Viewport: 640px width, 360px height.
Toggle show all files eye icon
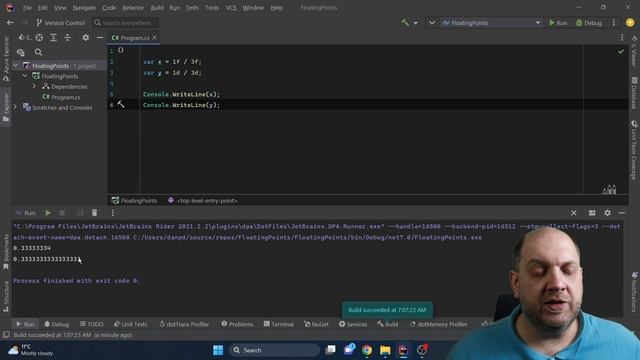pyautogui.click(x=20, y=52)
